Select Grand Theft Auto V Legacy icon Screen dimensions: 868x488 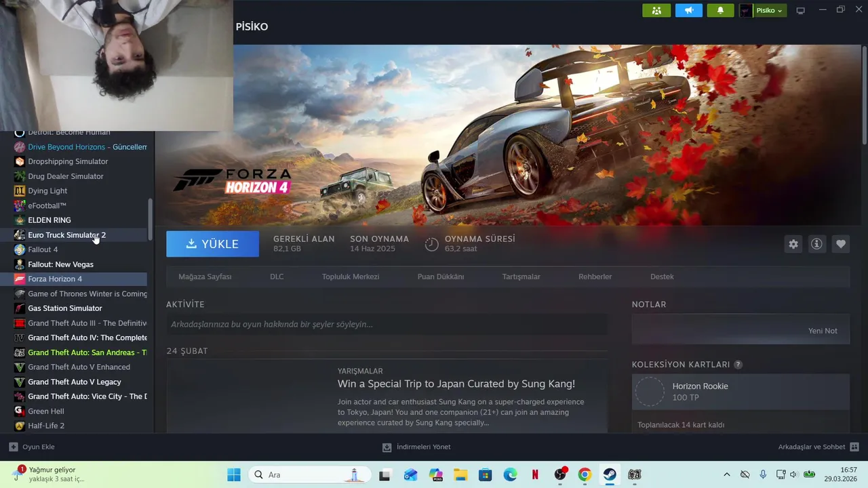click(20, 382)
